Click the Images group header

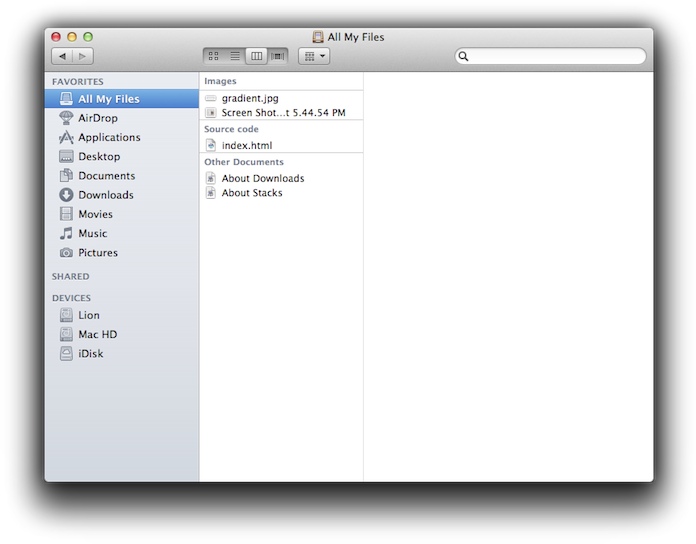pos(220,81)
